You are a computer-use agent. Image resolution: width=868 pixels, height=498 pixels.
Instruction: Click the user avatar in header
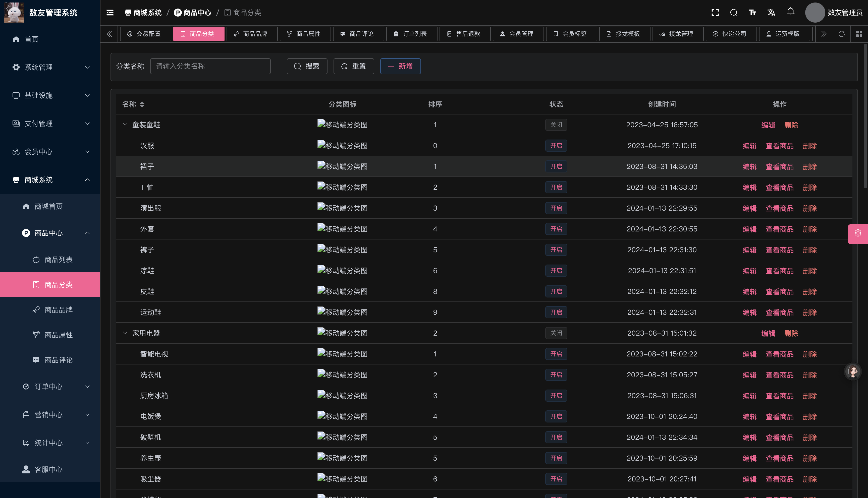pyautogui.click(x=815, y=13)
